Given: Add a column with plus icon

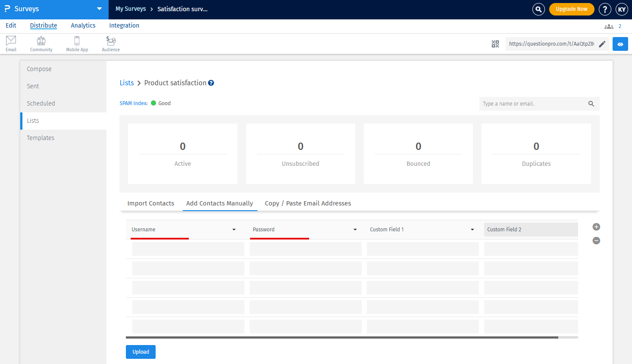Looking at the screenshot, I should pyautogui.click(x=596, y=227).
